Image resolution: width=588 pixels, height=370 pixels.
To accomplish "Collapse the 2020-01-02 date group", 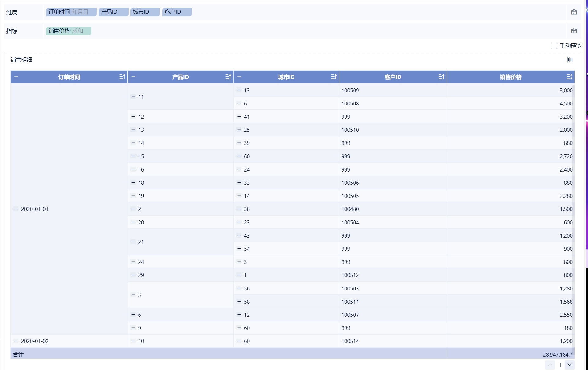I will (16, 341).
